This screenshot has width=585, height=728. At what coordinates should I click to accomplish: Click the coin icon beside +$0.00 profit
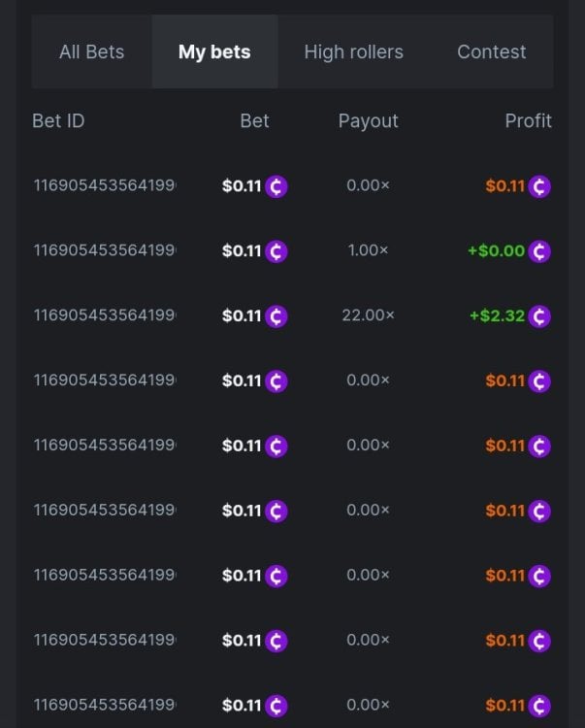539,251
